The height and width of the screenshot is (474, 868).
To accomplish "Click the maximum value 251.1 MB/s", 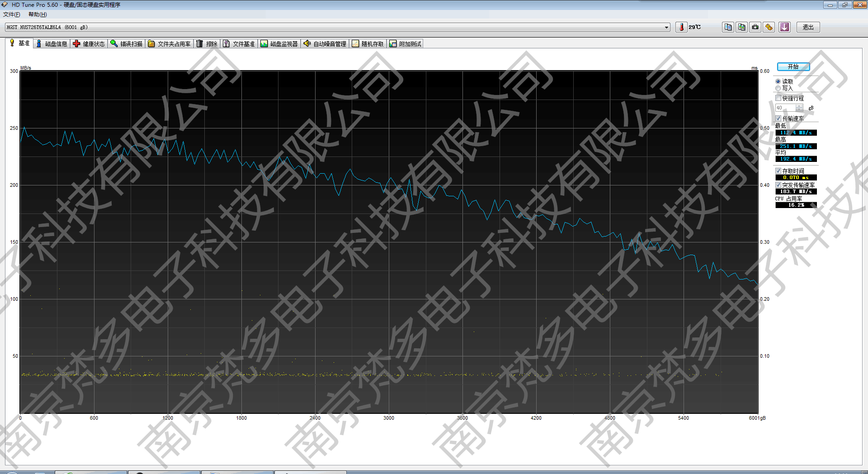I will click(x=796, y=146).
